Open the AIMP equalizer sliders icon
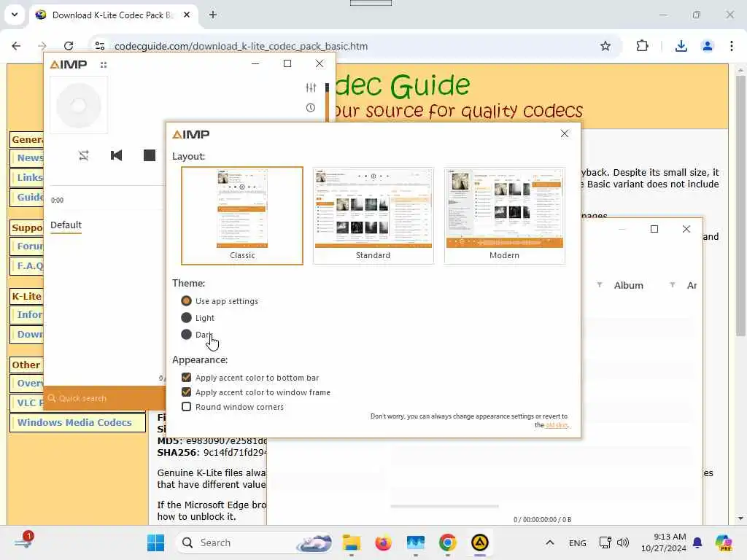Viewport: 747px width, 560px height. point(311,87)
